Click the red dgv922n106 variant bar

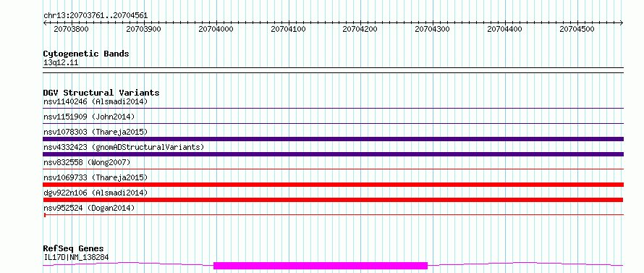(333, 200)
